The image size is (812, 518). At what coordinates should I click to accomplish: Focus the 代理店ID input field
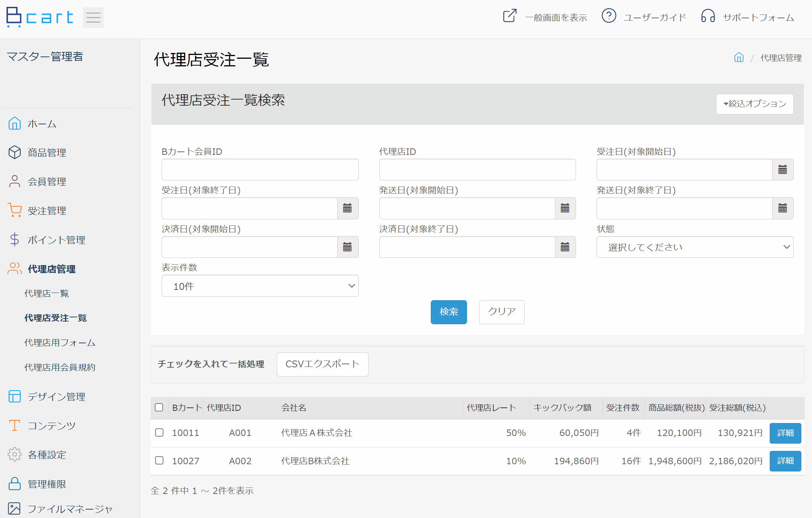coord(477,170)
